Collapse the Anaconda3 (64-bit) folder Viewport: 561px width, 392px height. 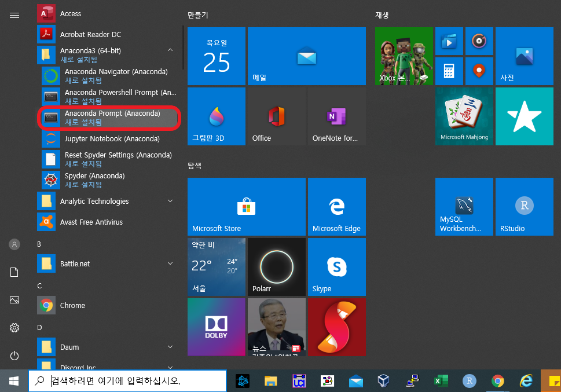[x=107, y=55]
